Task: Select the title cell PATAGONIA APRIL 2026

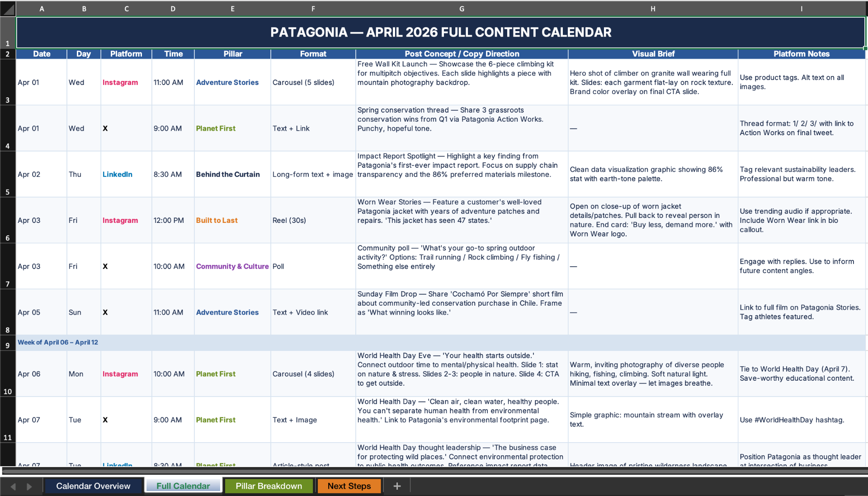Action: [441, 32]
